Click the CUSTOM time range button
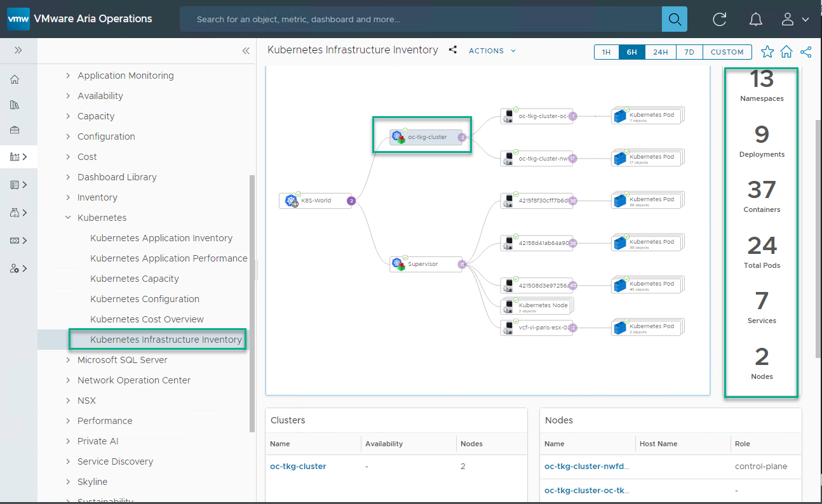The height and width of the screenshot is (504, 822). pos(727,52)
